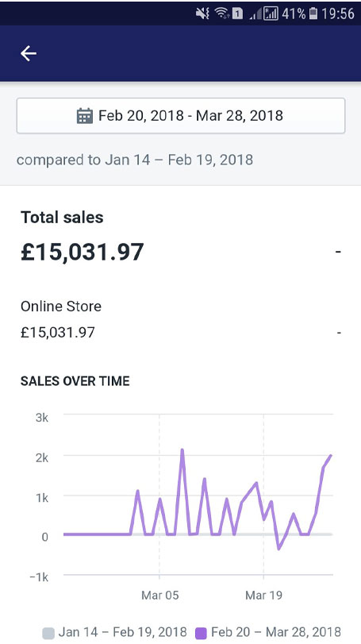Image resolution: width=361 pixels, height=644 pixels.
Task: Toggle the purple Feb 20 – Mar 28 legend swatch
Action: [x=201, y=633]
